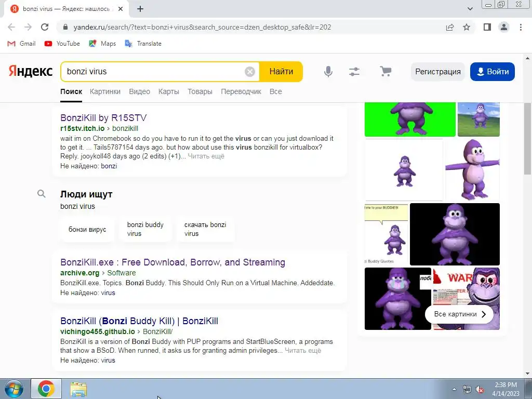The height and width of the screenshot is (399, 532).
Task: Open File Explorer from taskbar
Action: point(78,389)
